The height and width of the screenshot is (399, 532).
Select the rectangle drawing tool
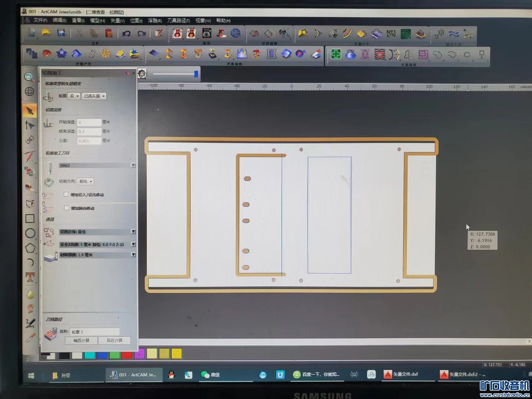(x=30, y=219)
